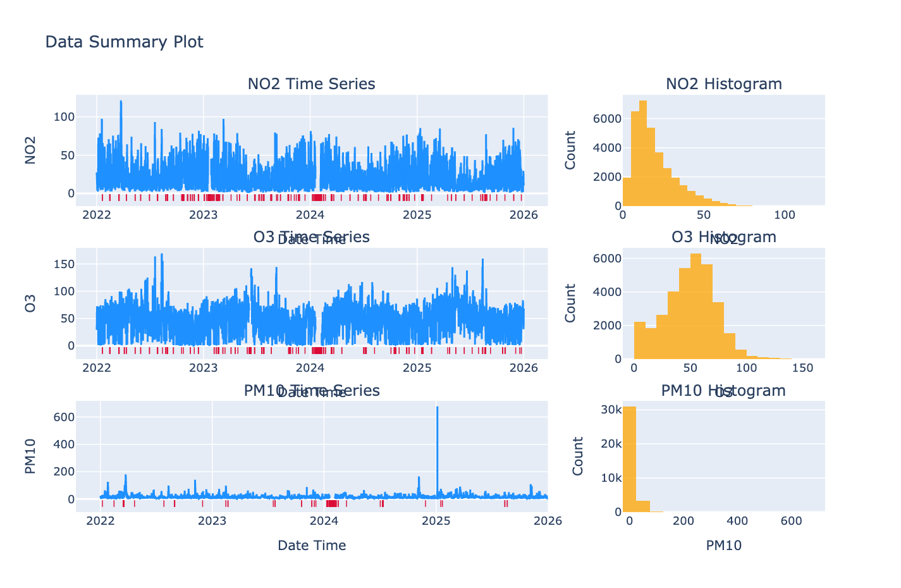This screenshot has height=588, width=901.
Task: Click the 6000 count tick on NO2 Histogram
Action: (x=606, y=119)
